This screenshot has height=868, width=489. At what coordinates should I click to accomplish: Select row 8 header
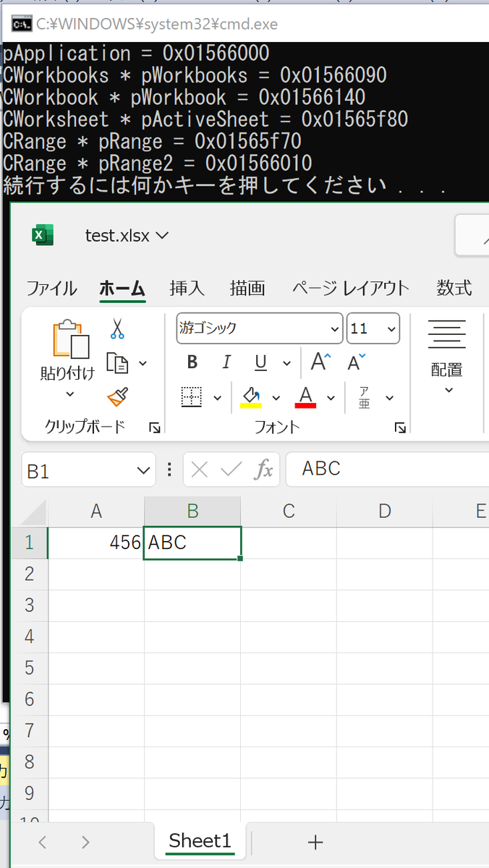30,762
